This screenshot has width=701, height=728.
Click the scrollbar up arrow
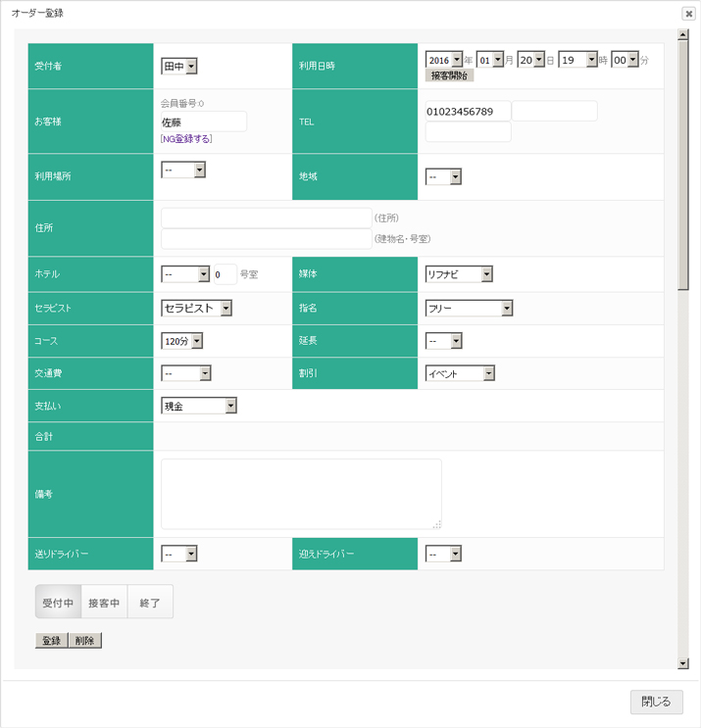[682, 34]
